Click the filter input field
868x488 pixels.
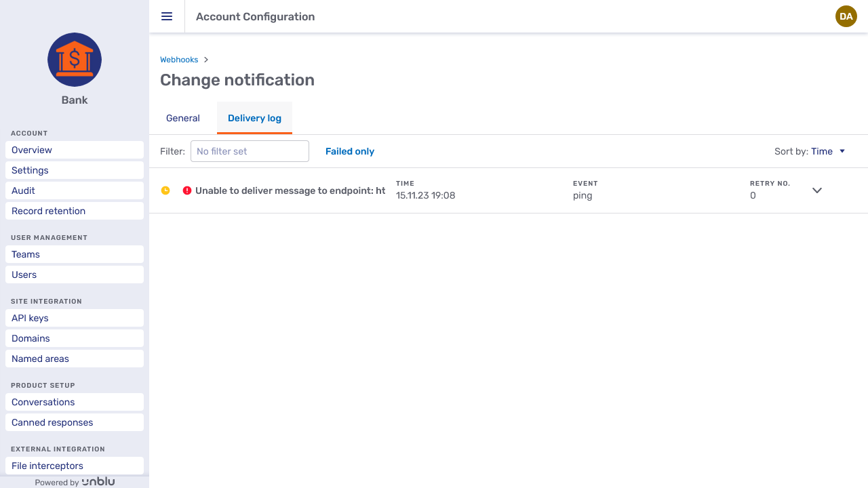250,151
